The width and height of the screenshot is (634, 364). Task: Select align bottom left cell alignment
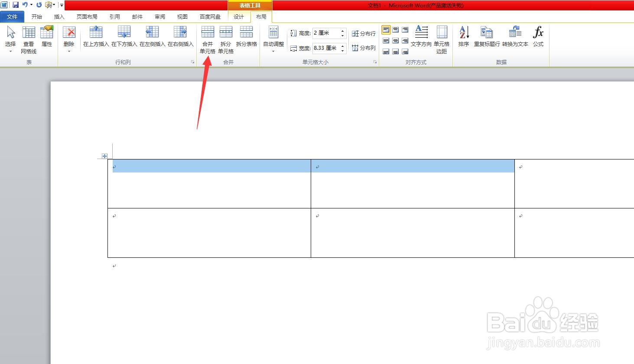(x=386, y=52)
